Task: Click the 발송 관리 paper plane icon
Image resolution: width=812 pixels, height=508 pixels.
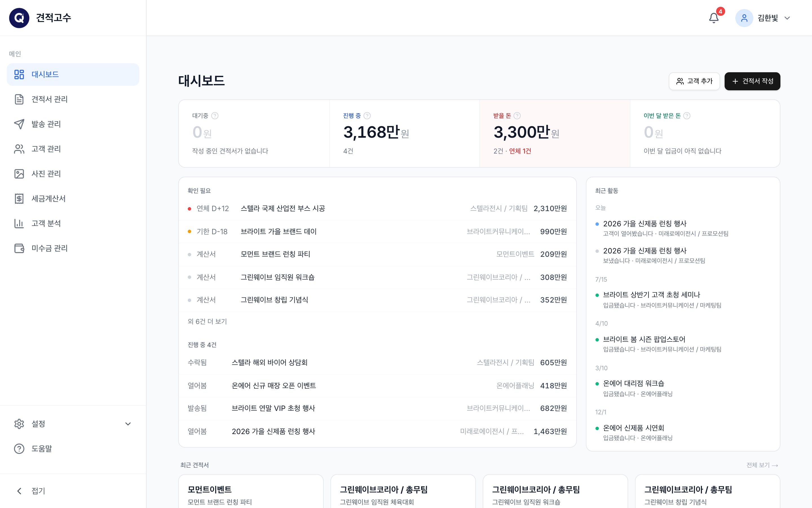Action: 19,124
